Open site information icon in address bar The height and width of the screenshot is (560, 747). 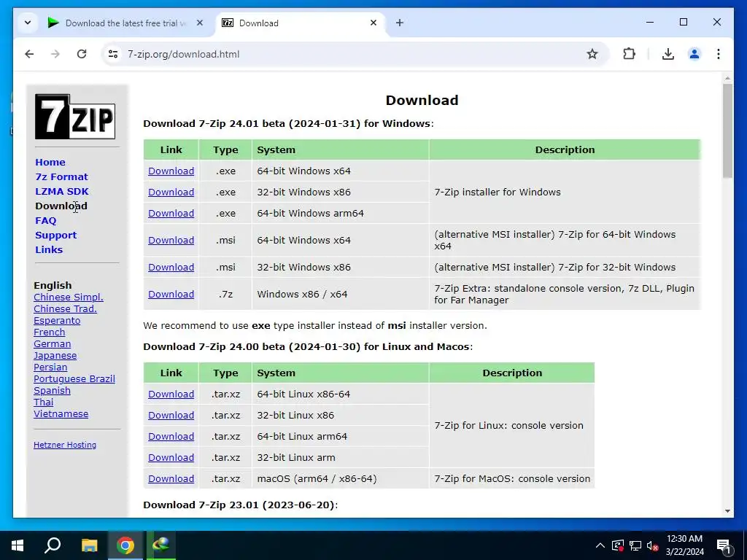tap(113, 54)
